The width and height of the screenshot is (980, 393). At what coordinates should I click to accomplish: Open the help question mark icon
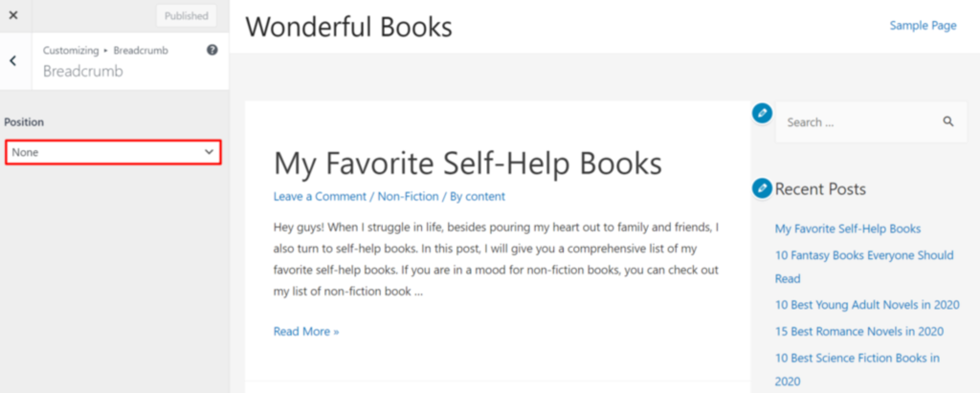click(x=212, y=50)
